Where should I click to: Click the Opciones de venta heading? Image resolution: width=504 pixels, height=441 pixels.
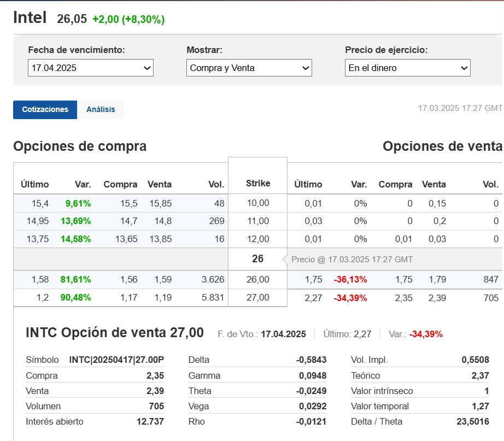tap(442, 146)
